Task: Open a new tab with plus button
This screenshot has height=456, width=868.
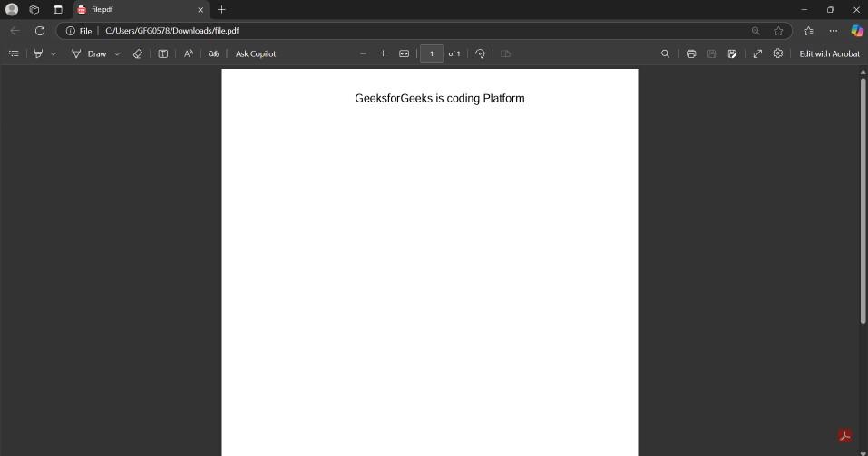Action: [x=221, y=9]
